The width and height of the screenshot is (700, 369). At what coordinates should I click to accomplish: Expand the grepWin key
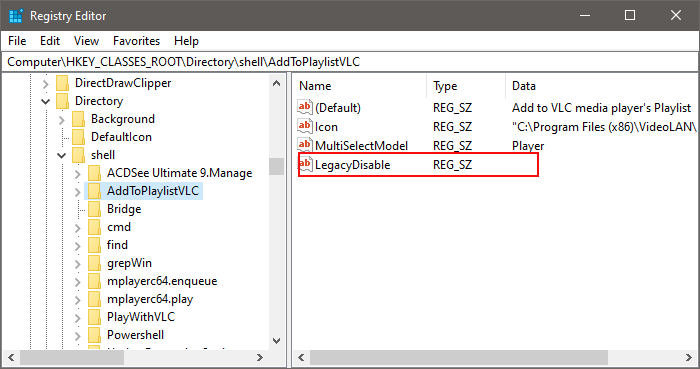(x=78, y=264)
